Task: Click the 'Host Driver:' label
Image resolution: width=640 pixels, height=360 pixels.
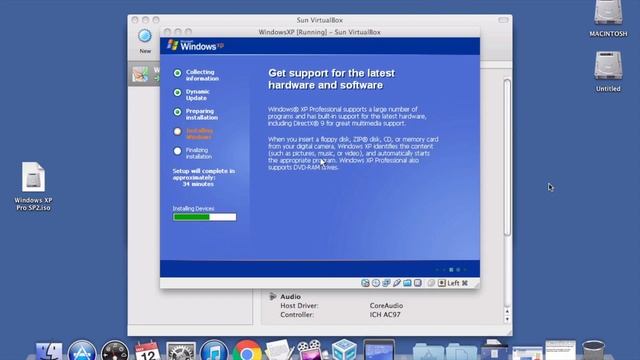Action: [x=299, y=305]
